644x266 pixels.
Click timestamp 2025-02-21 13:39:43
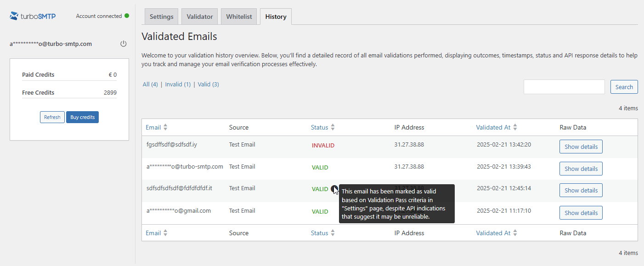tap(504, 166)
